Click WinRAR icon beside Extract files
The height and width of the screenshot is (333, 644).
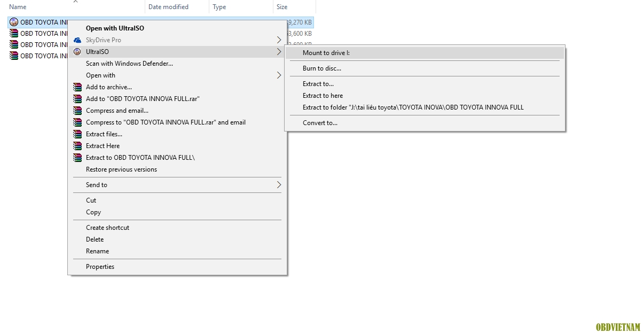[x=77, y=134]
